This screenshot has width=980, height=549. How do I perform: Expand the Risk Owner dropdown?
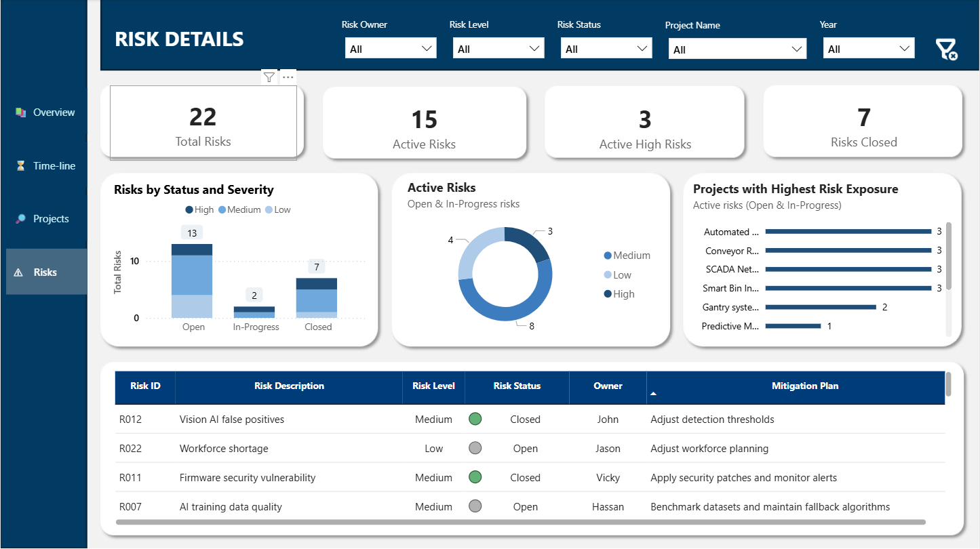pyautogui.click(x=390, y=49)
